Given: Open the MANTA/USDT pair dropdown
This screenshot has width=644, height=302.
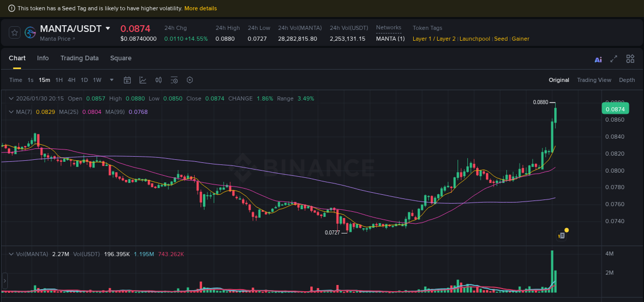Looking at the screenshot, I should [108, 28].
